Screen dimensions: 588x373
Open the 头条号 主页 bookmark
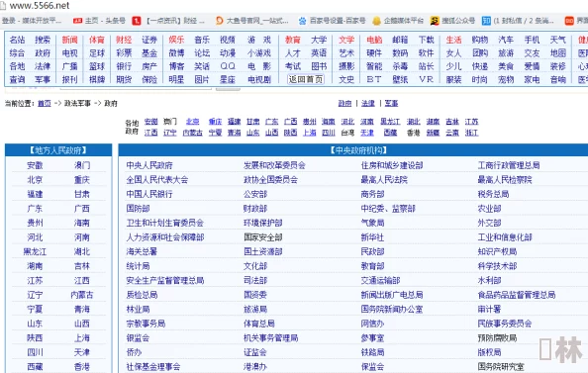point(99,21)
